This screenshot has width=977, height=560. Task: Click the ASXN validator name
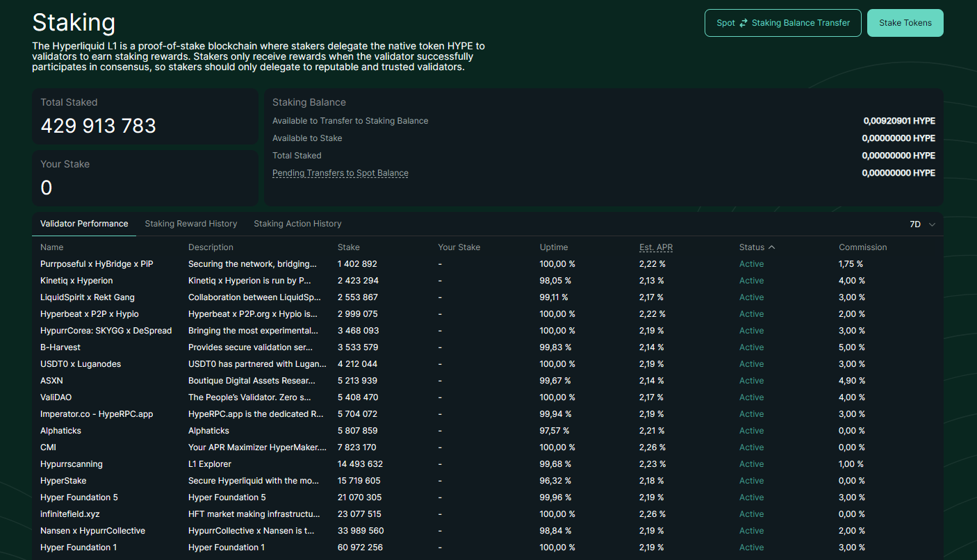pos(51,381)
